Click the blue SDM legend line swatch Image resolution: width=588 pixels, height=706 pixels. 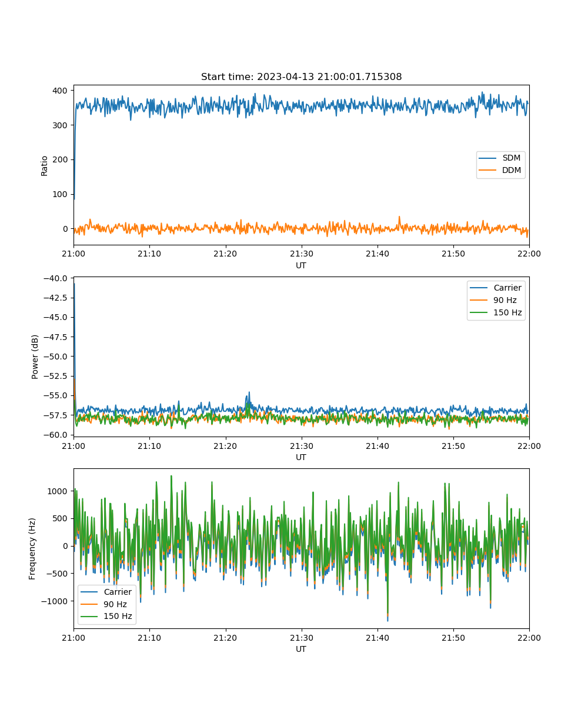tap(489, 158)
